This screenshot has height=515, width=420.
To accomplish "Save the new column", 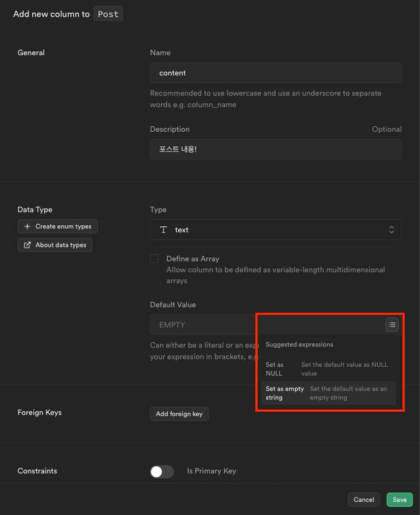I will [x=399, y=500].
